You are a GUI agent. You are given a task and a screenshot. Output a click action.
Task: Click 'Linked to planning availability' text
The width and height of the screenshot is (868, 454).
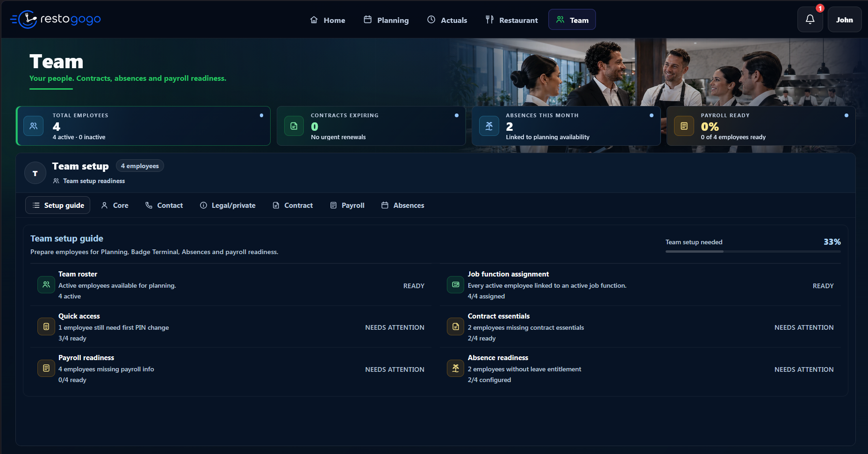pos(547,137)
